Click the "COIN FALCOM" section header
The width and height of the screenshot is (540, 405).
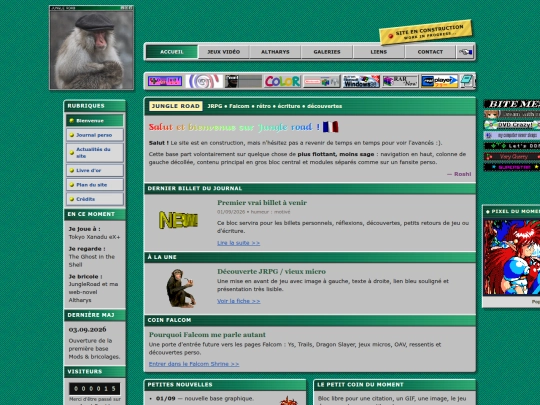(310, 320)
